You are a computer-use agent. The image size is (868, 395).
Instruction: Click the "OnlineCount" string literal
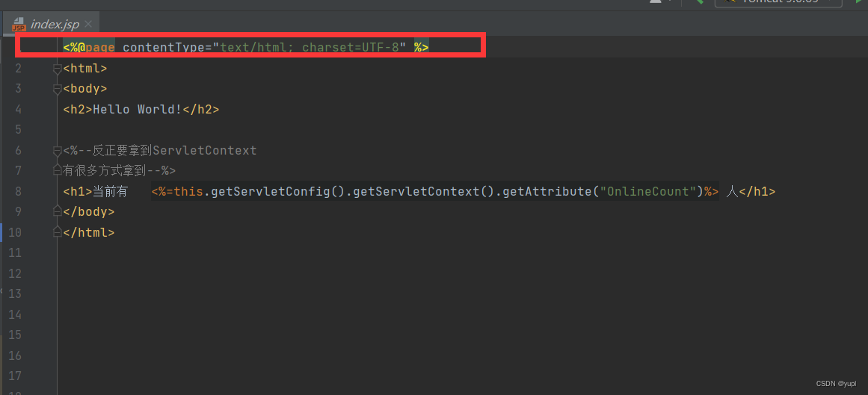(x=647, y=191)
